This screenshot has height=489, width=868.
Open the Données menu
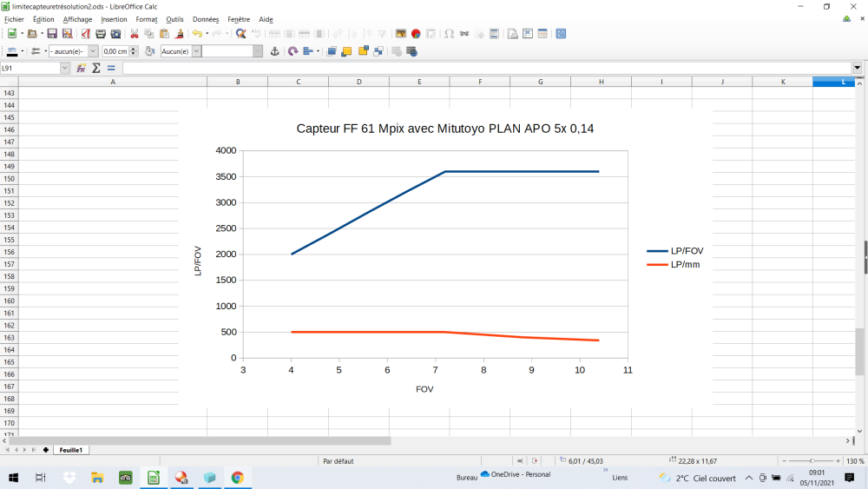(206, 19)
